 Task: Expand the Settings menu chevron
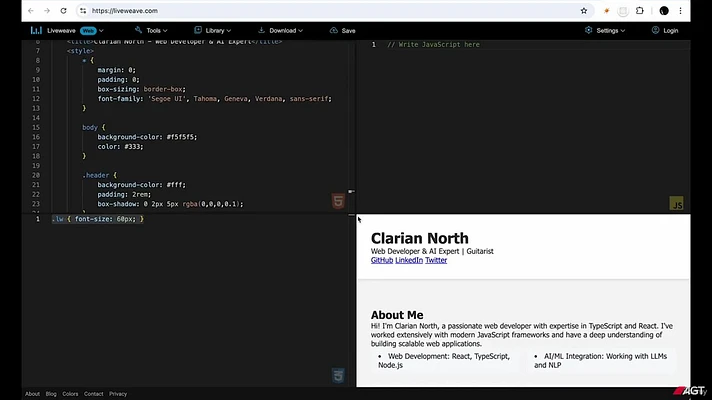point(623,31)
